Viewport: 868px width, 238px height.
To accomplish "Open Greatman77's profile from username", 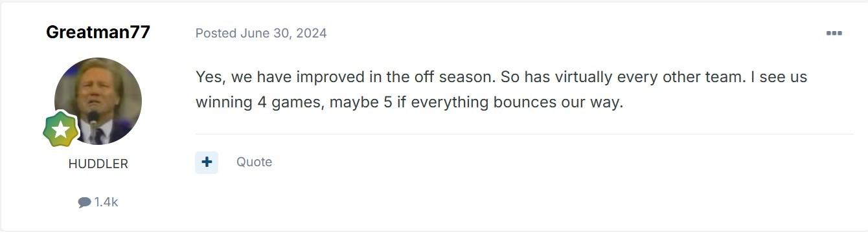I will pyautogui.click(x=98, y=32).
